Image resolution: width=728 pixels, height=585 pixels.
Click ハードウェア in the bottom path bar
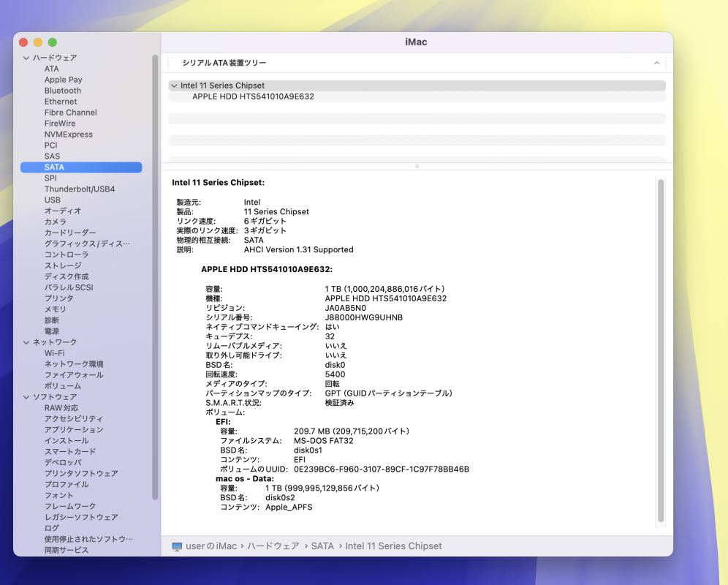coord(273,546)
